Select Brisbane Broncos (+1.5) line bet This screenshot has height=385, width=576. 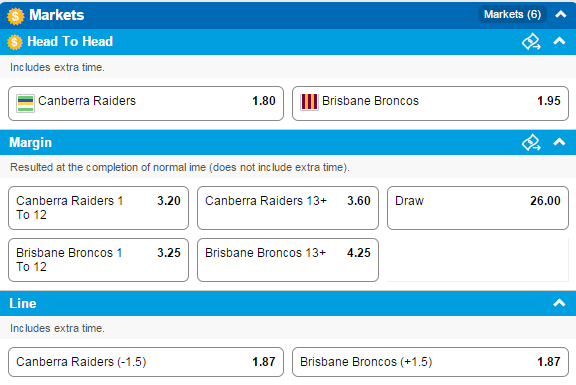[x=430, y=362]
